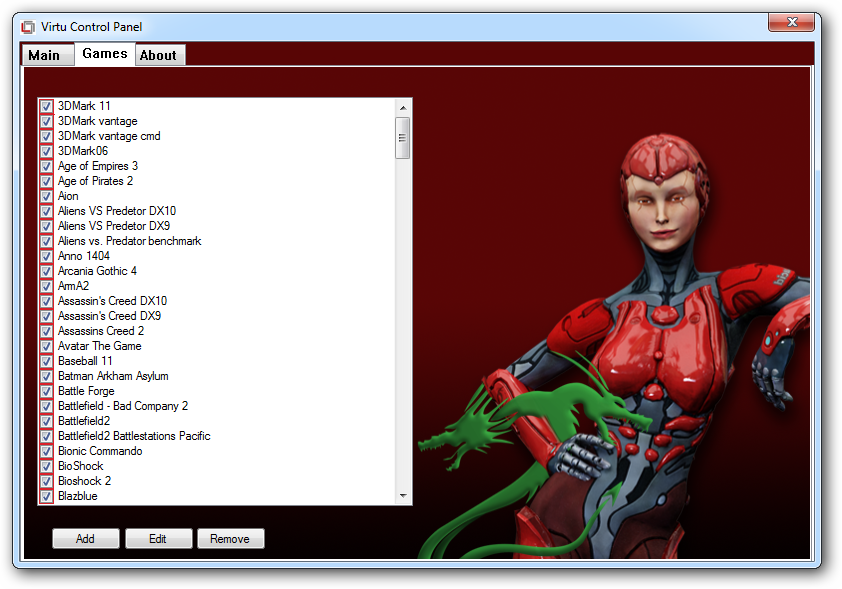This screenshot has height=589, width=842.
Task: Select the Avatar The Game entry
Action: click(100, 346)
